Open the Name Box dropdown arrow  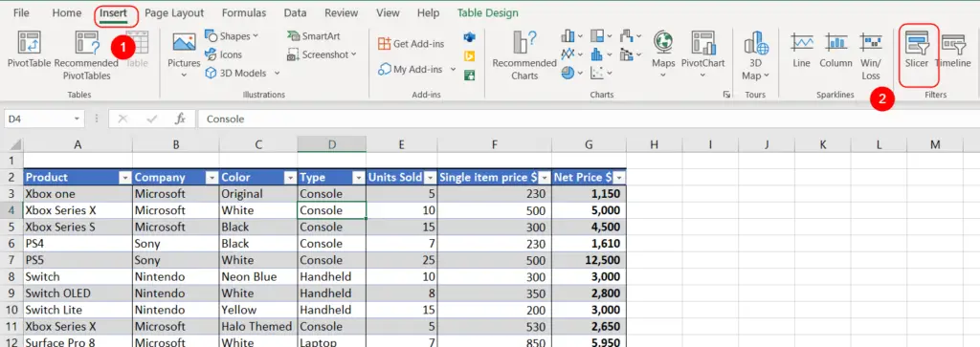click(77, 119)
